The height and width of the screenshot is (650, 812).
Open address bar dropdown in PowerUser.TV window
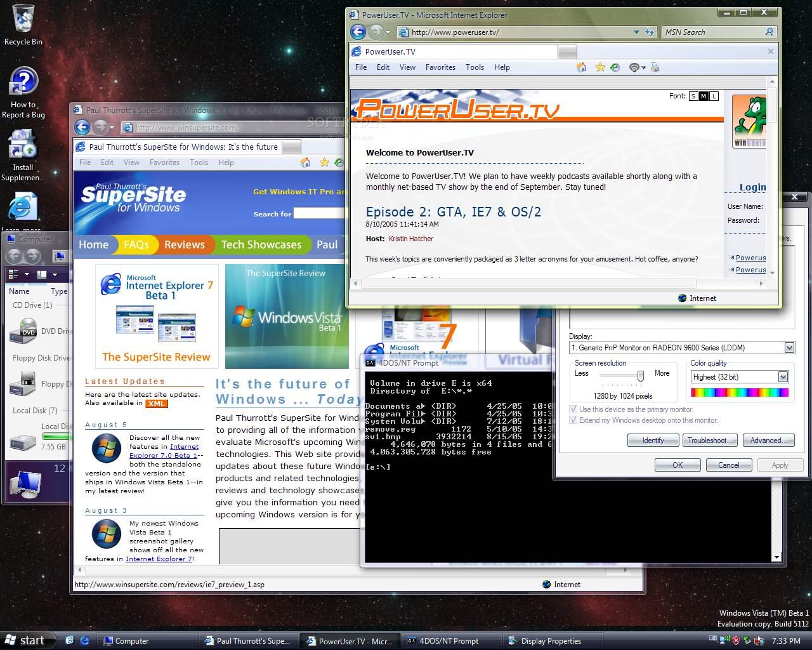pos(636,32)
